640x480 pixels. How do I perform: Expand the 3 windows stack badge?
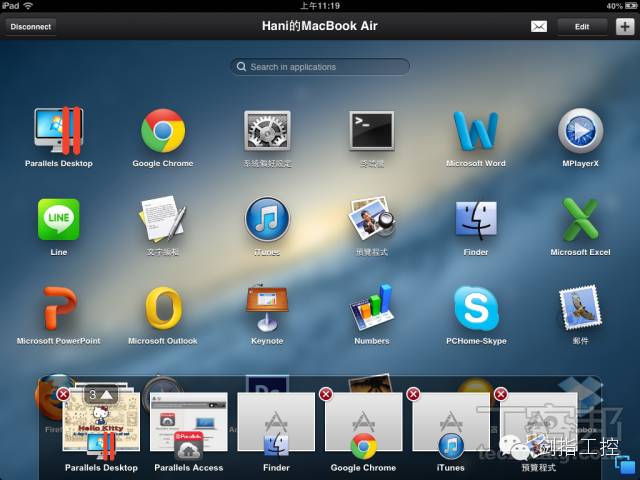click(x=101, y=395)
